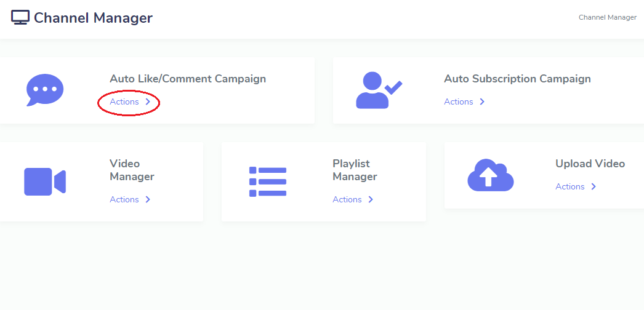The width and height of the screenshot is (644, 310).
Task: Open Actions link under Video Manager
Action: (x=124, y=199)
